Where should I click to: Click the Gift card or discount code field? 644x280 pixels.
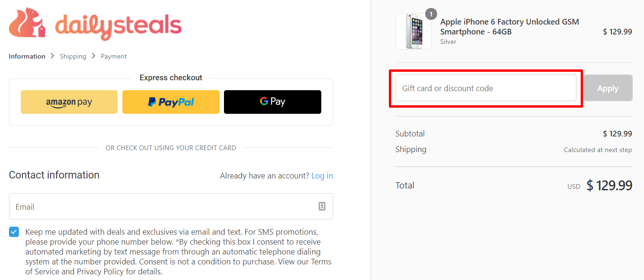click(x=486, y=88)
